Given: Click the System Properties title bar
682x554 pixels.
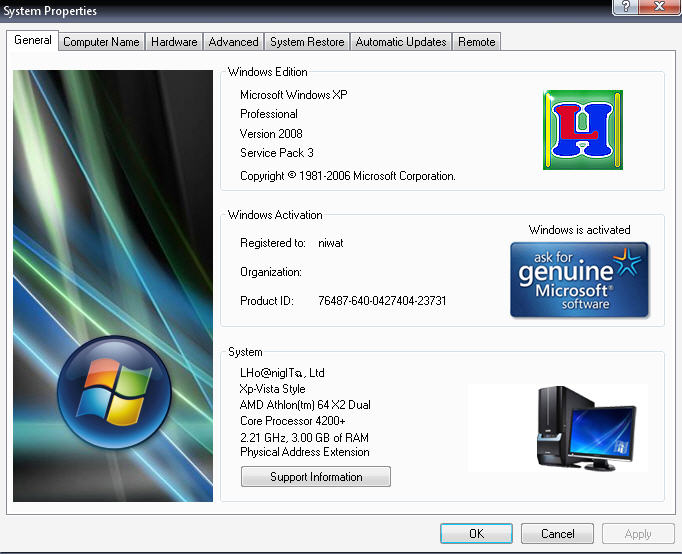Looking at the screenshot, I should pos(304,10).
